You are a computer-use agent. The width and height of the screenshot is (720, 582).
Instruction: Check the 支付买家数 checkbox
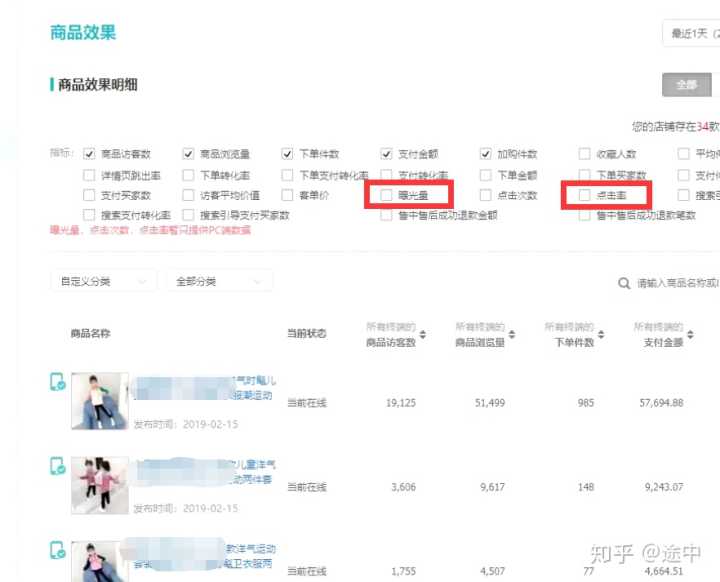click(89, 195)
